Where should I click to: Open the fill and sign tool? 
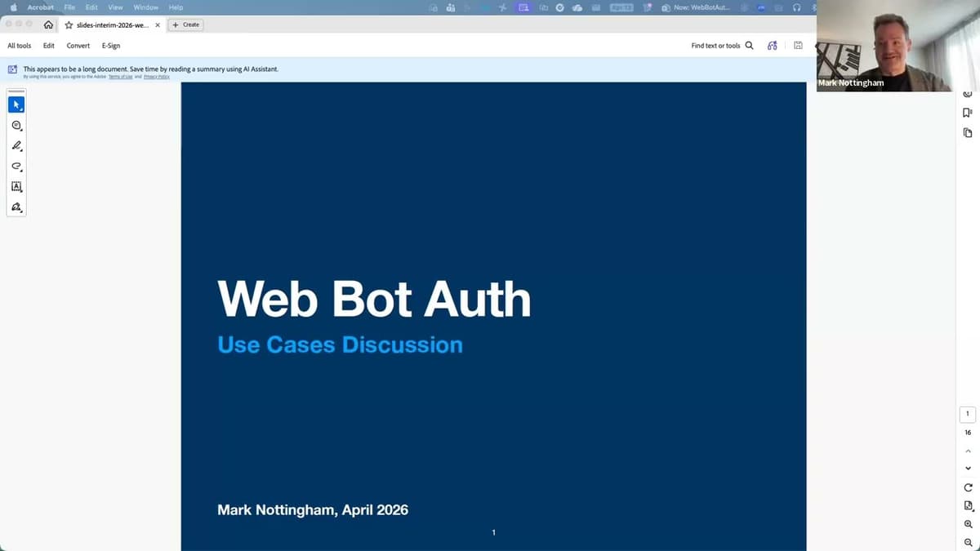coord(16,207)
